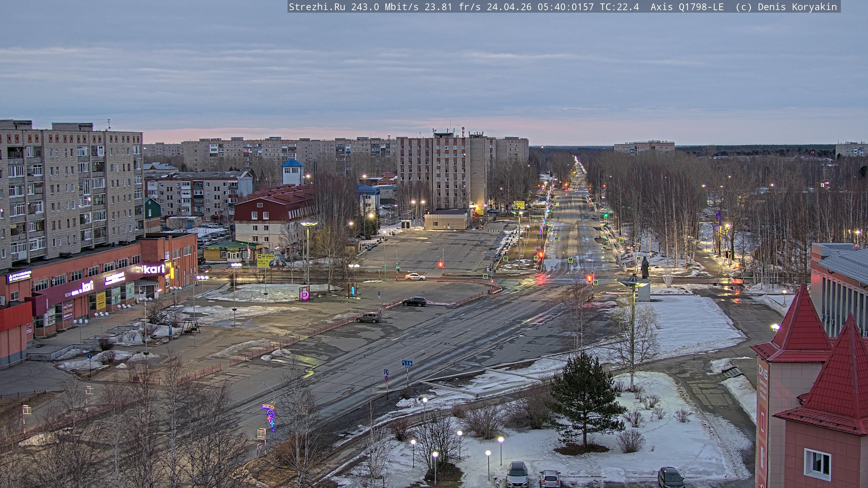Click the small kari sign above storefront
This screenshot has width=868, height=488.
pyautogui.click(x=87, y=287)
